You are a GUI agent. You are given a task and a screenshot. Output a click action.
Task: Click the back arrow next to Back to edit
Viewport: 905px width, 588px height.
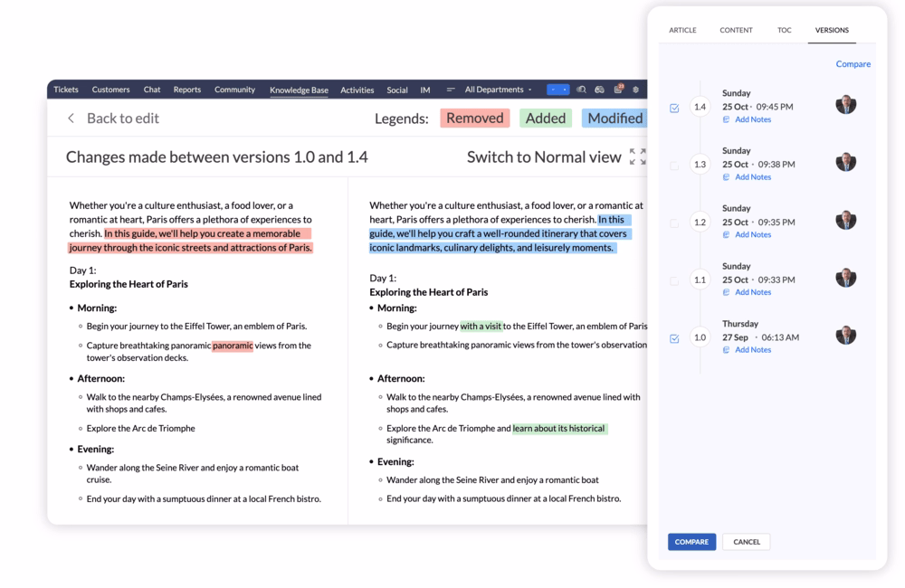(71, 119)
